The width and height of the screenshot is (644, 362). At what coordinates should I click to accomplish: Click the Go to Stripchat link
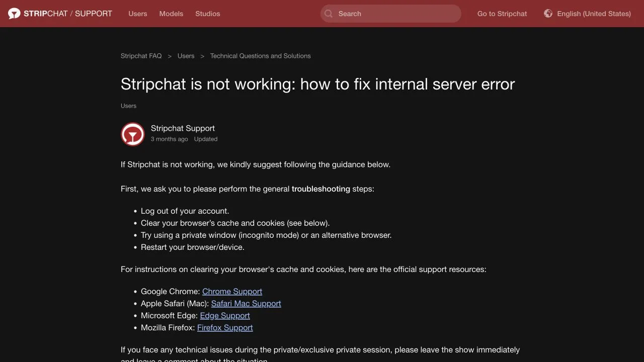point(502,14)
